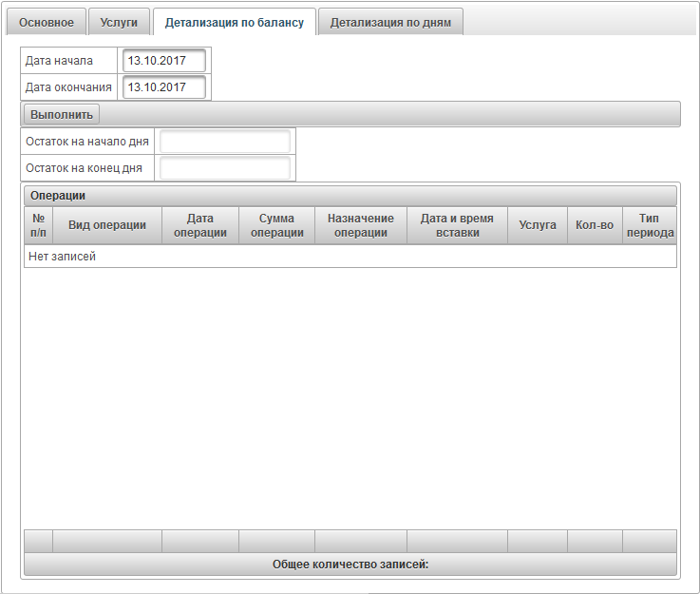Switch to the Услуги tab
Image resolution: width=700 pixels, height=594 pixels.
pos(120,22)
